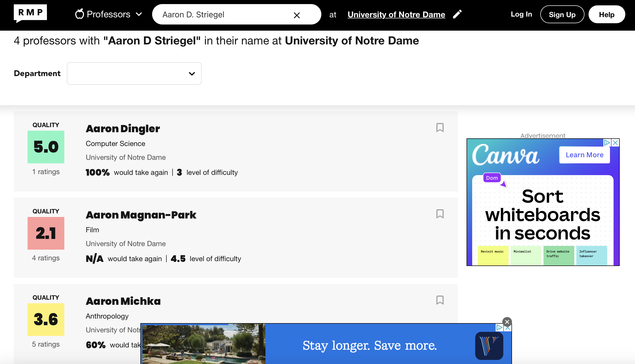635x364 pixels.
Task: Dismiss the bottom banner advertisement
Action: 506,322
